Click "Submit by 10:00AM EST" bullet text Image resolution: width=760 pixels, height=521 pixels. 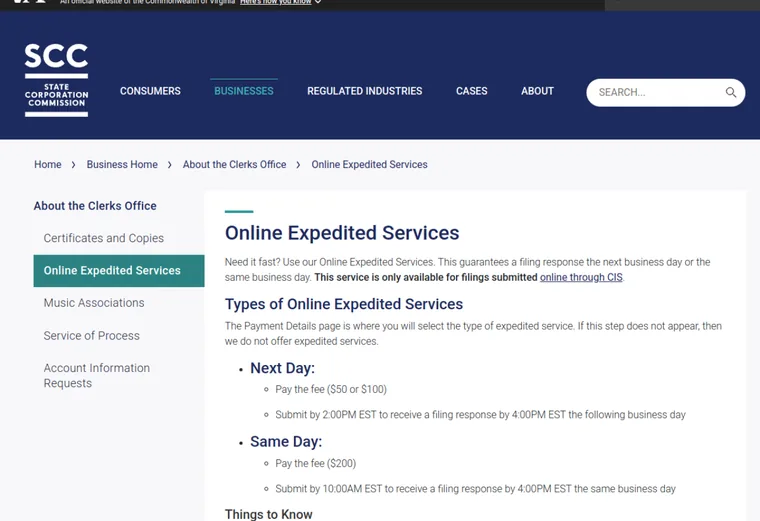[475, 489]
